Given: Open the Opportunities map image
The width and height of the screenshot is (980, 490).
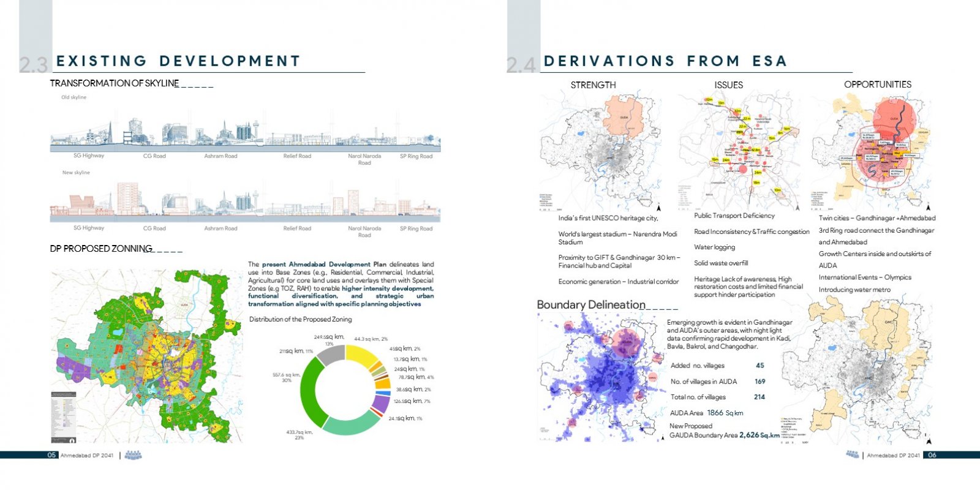Looking at the screenshot, I should point(872,151).
